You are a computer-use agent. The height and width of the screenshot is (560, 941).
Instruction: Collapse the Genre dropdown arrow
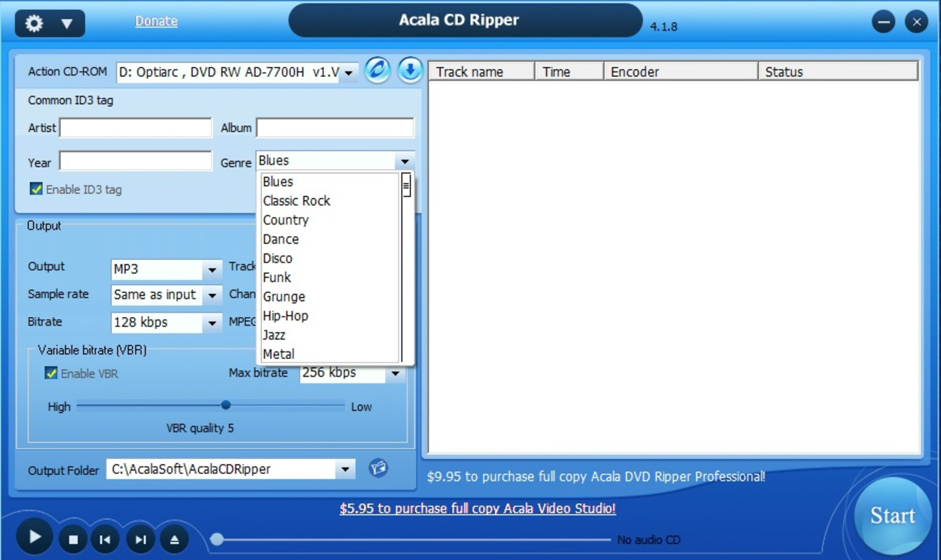405,162
